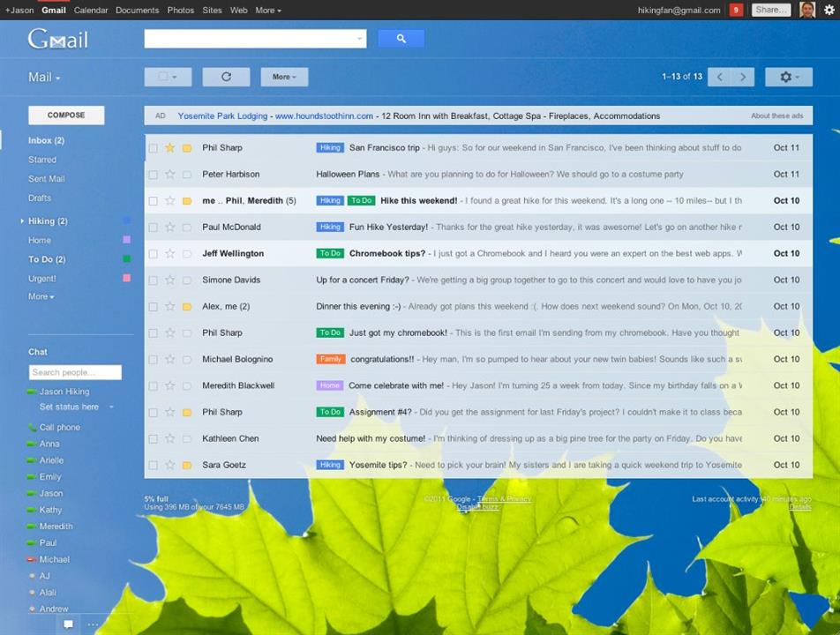Image resolution: width=840 pixels, height=635 pixels.
Task: Click the chat bubble icon at bottom
Action: (x=69, y=624)
